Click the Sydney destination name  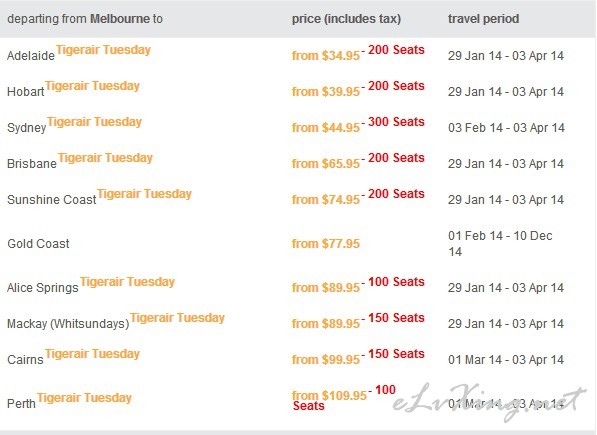(27, 128)
